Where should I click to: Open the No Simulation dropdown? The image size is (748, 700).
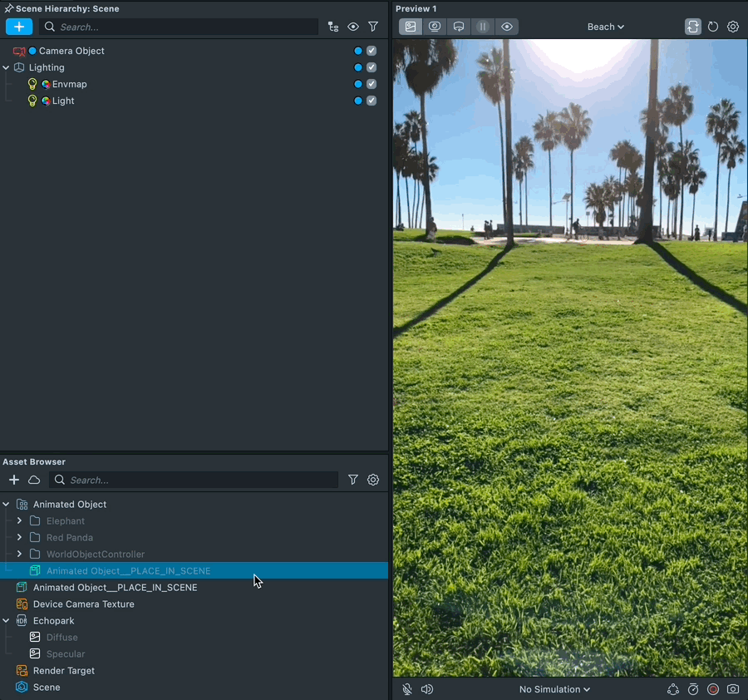click(x=554, y=689)
